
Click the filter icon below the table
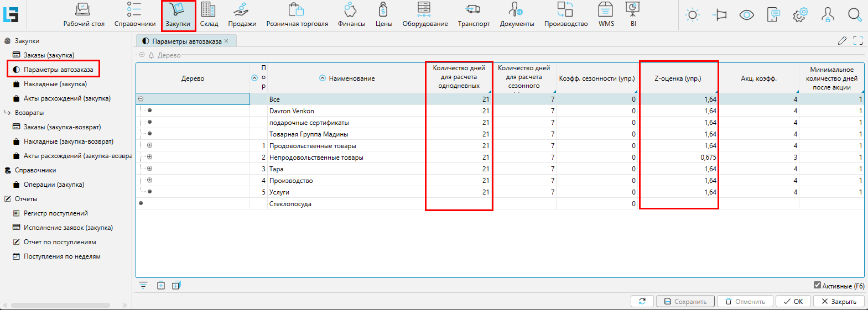coord(143,285)
